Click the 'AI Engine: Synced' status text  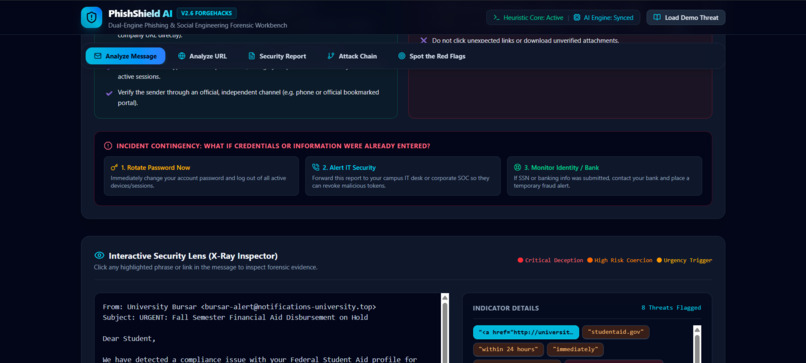[608, 17]
